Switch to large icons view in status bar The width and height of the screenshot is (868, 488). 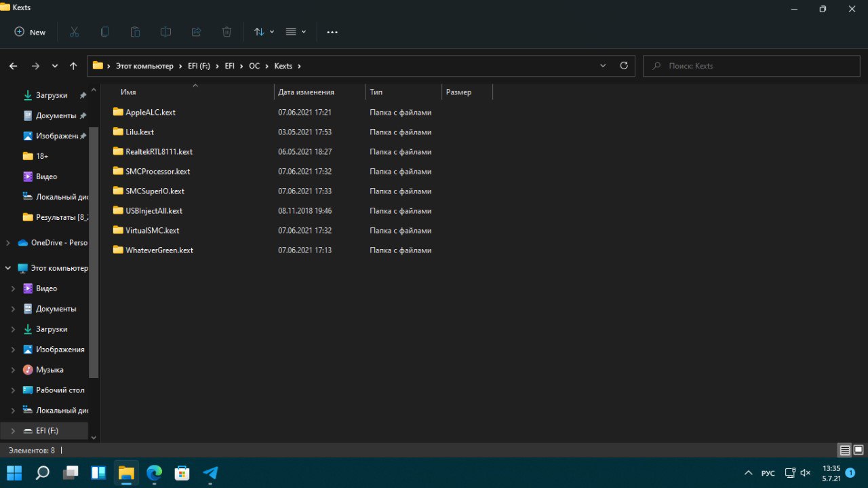pyautogui.click(x=858, y=450)
